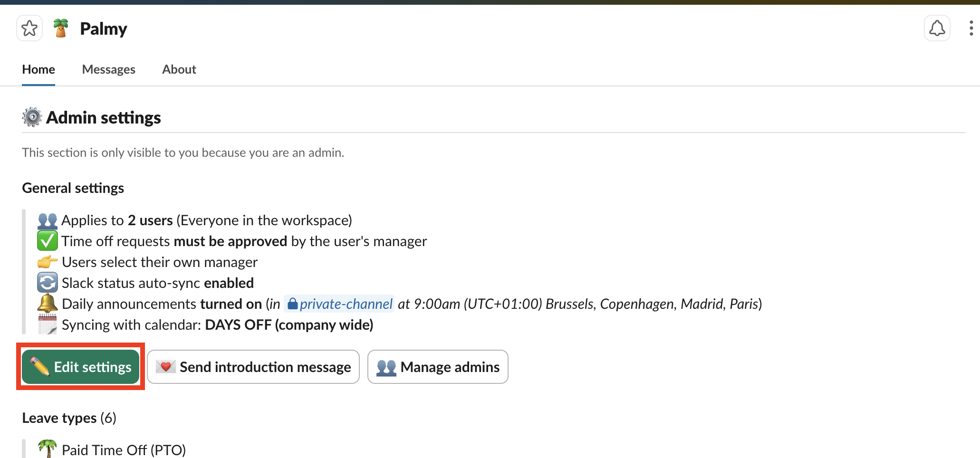Switch to the Home tab
Screen dimensions: 980x458
[x=38, y=69]
